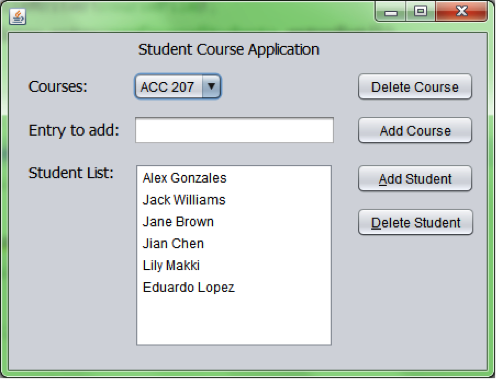Click the Student Course Application heading
The height and width of the screenshot is (379, 496).
tap(229, 50)
